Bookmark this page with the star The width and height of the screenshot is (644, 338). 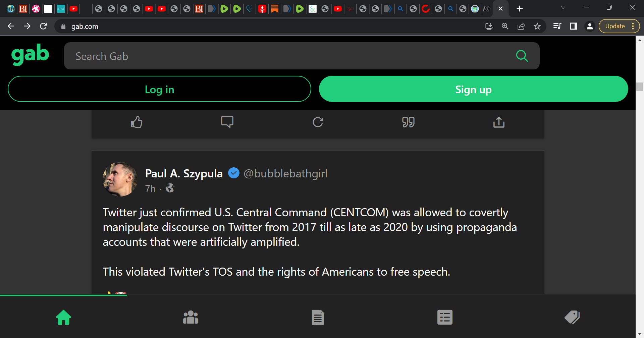tap(537, 26)
